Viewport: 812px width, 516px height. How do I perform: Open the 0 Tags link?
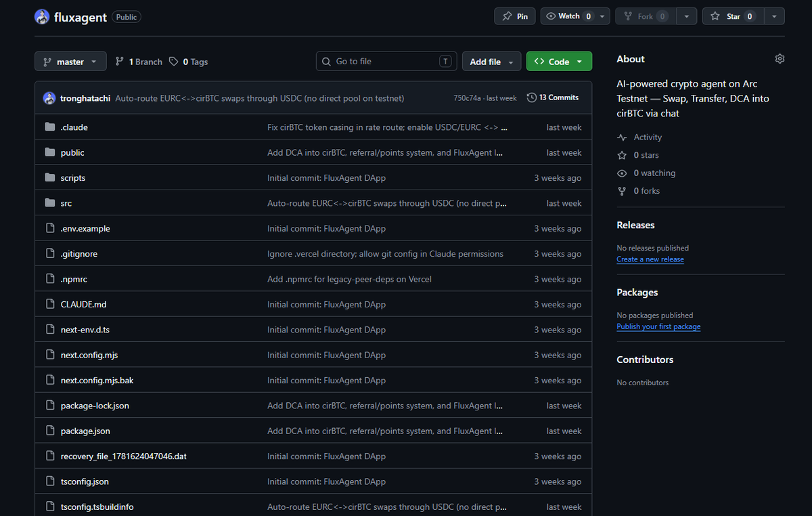(x=189, y=62)
